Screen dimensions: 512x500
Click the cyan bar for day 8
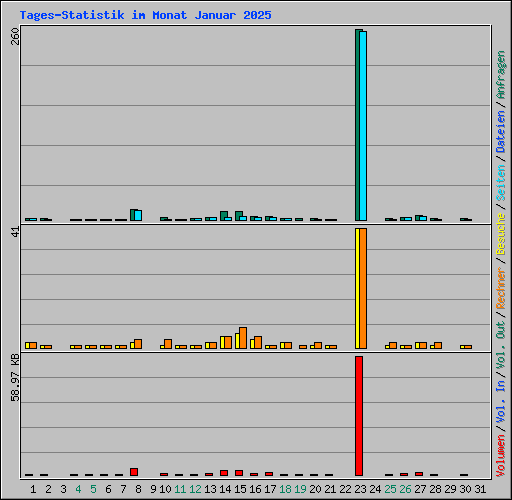pos(138,215)
